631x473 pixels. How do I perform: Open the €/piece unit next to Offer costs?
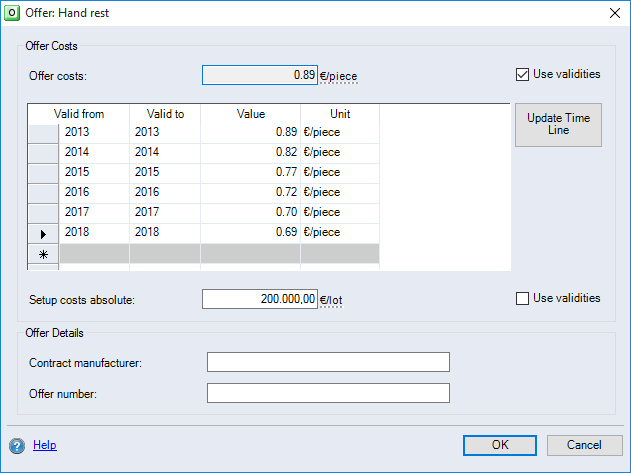[339, 76]
